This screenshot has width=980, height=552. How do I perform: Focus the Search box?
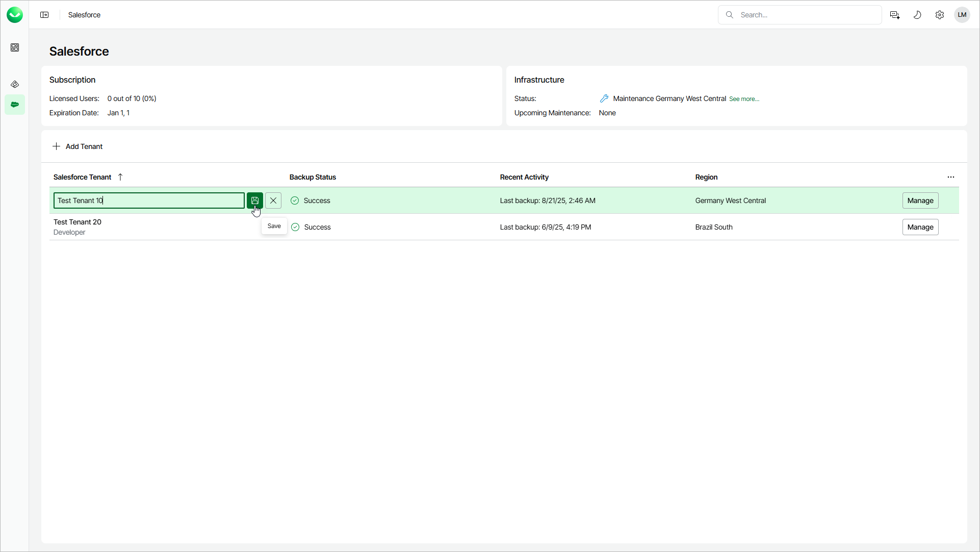pos(806,15)
